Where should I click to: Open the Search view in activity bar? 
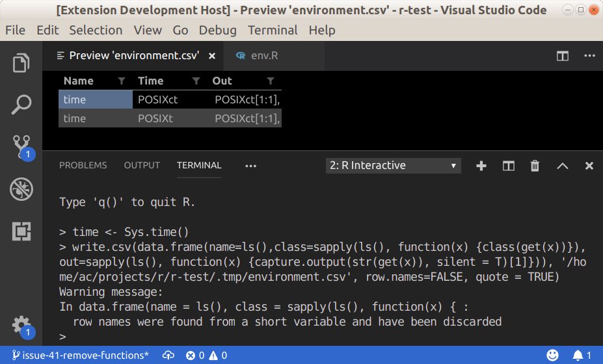(x=21, y=105)
